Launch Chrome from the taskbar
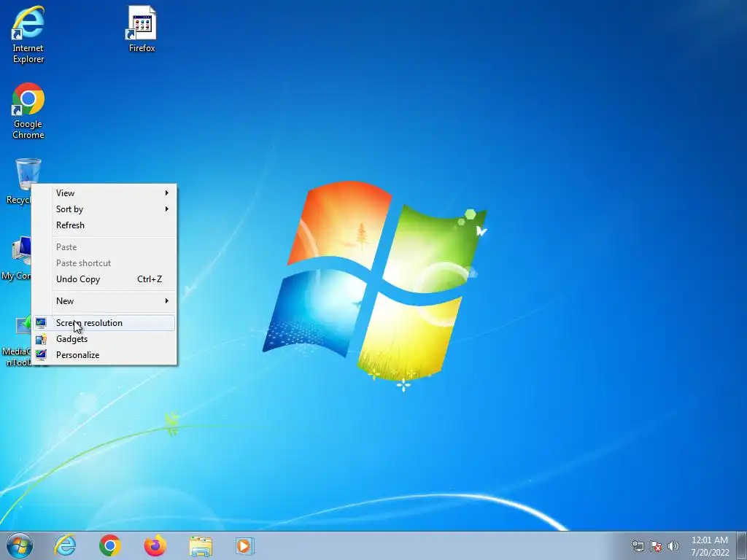The width and height of the screenshot is (747, 560). point(110,545)
